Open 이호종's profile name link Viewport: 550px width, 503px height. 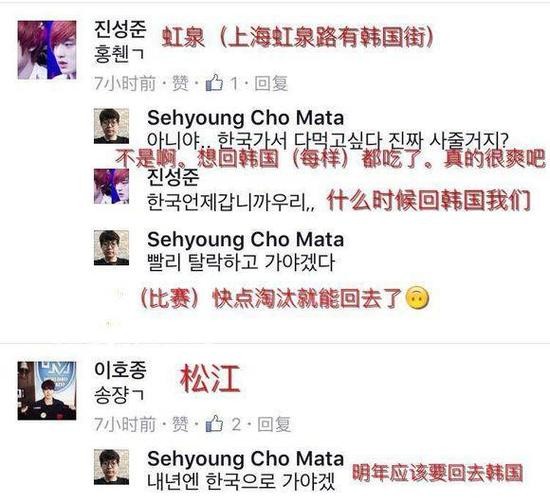click(120, 370)
